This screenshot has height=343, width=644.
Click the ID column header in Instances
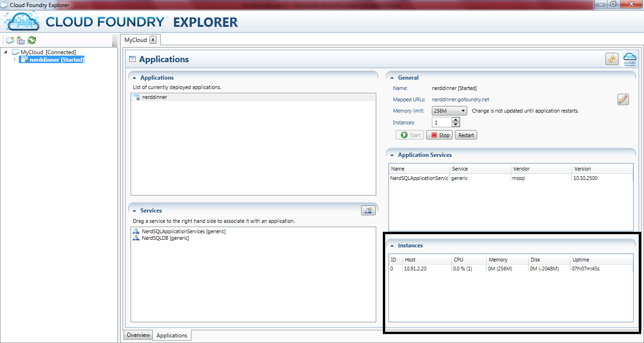coord(396,260)
